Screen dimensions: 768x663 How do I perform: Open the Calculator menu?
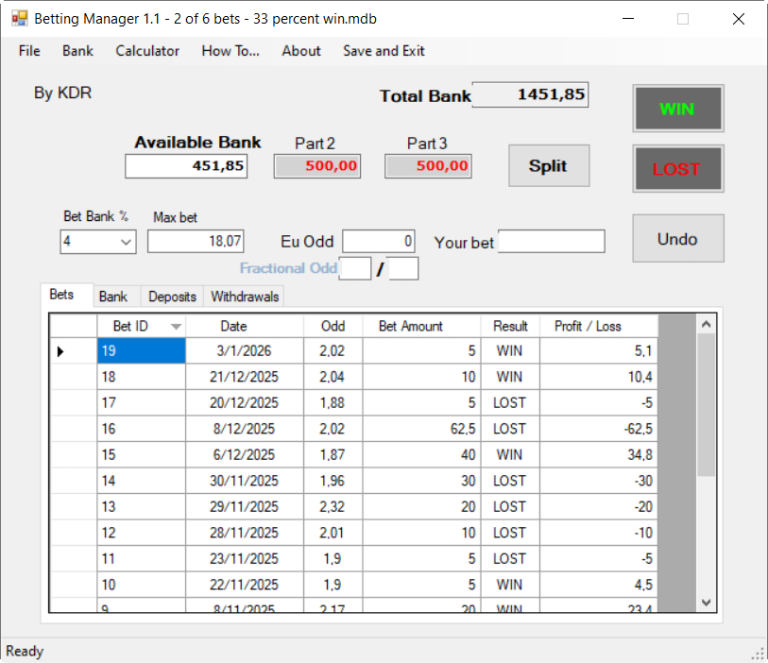147,51
